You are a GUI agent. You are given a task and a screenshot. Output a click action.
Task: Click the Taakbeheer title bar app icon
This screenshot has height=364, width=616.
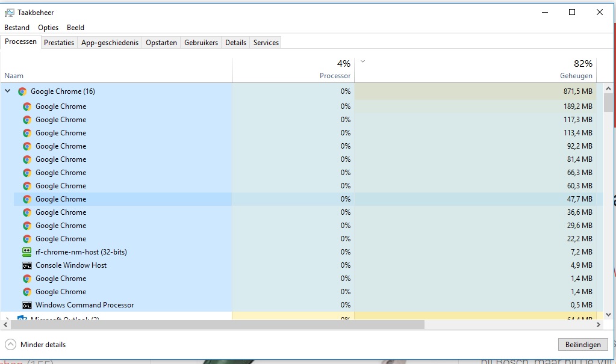(x=9, y=13)
